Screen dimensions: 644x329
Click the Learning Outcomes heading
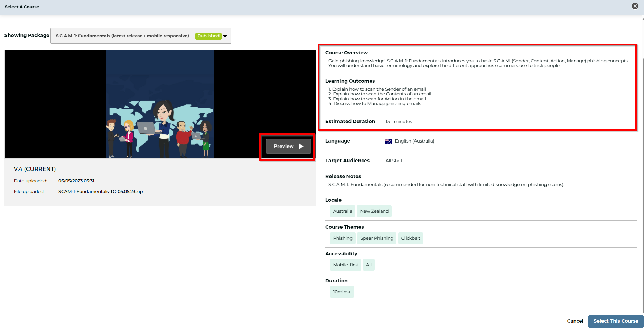pos(350,81)
